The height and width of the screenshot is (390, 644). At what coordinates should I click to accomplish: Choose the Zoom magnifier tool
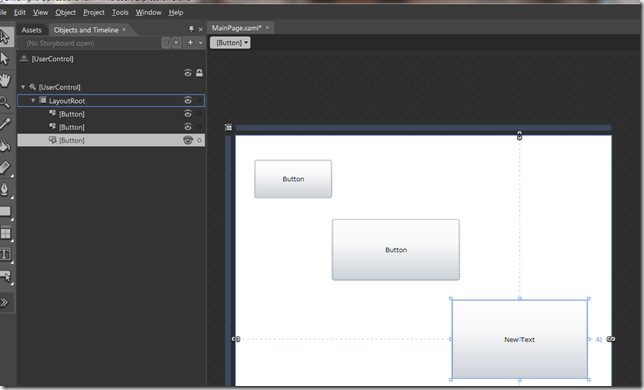pyautogui.click(x=5, y=102)
